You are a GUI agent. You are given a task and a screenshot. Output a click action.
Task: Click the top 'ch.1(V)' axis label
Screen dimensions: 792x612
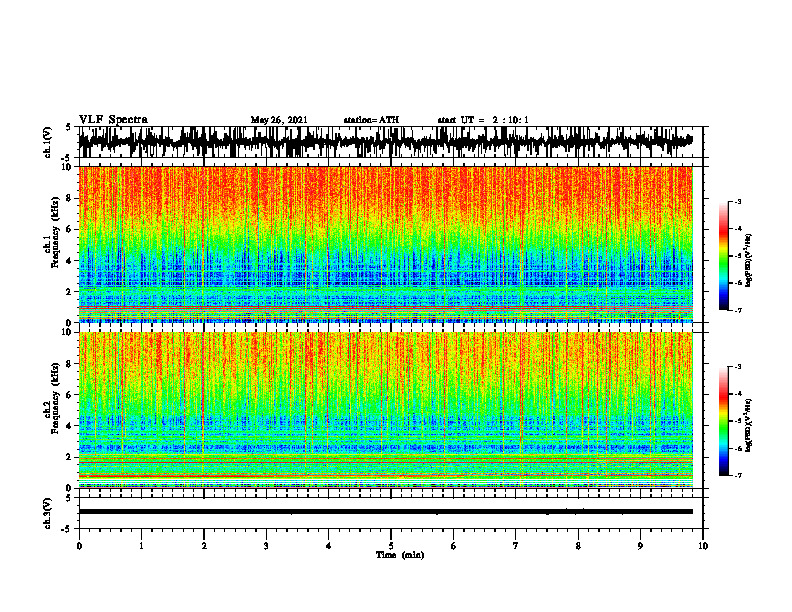pos(48,142)
